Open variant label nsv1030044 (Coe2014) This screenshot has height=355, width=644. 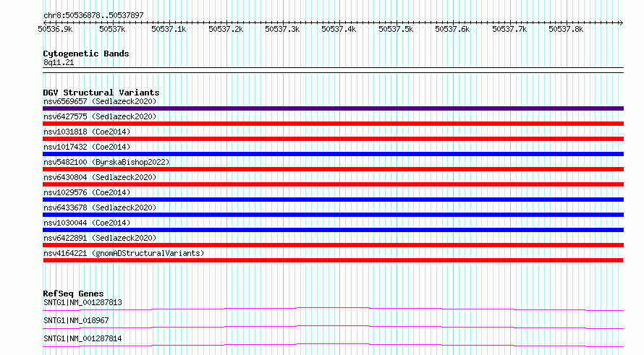[x=87, y=223]
